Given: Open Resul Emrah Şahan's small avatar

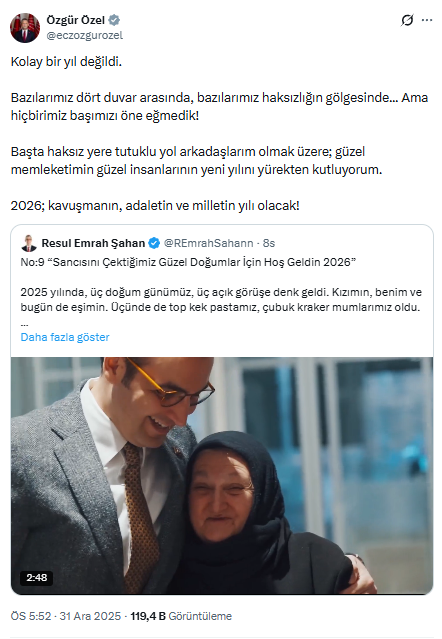Looking at the screenshot, I should (29, 243).
